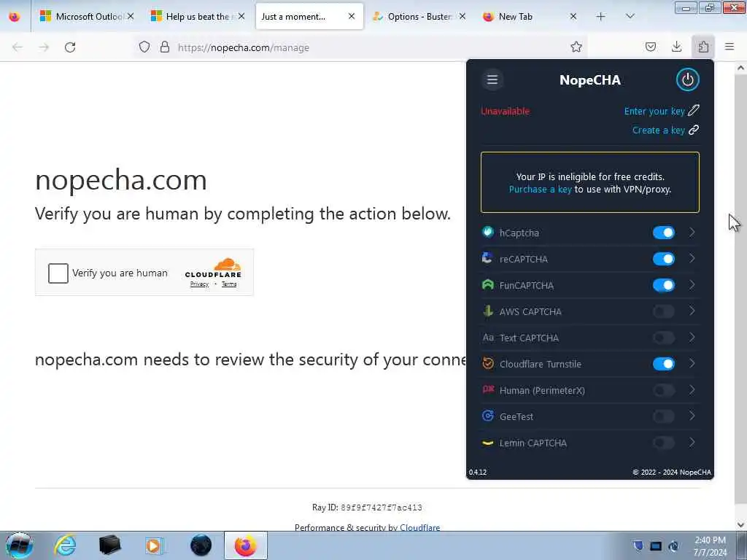
Task: Enable the Text CAPTCHA toggle
Action: (664, 338)
